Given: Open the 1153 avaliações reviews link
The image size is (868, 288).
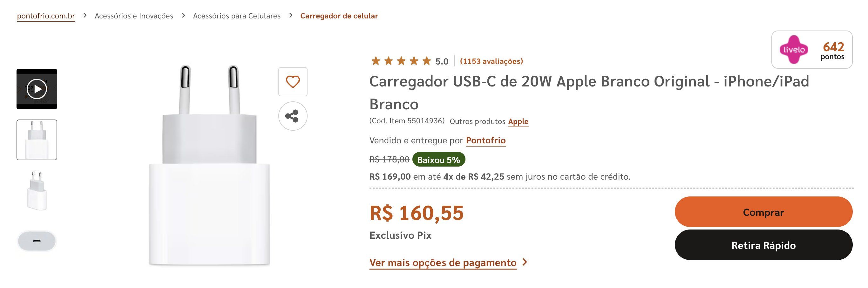Looking at the screenshot, I should (491, 61).
